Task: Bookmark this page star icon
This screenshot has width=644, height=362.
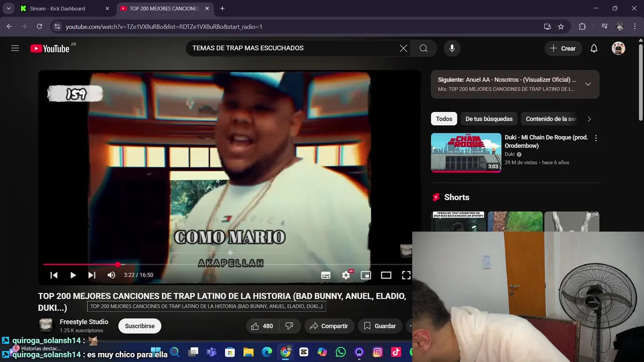Action: 561,27
